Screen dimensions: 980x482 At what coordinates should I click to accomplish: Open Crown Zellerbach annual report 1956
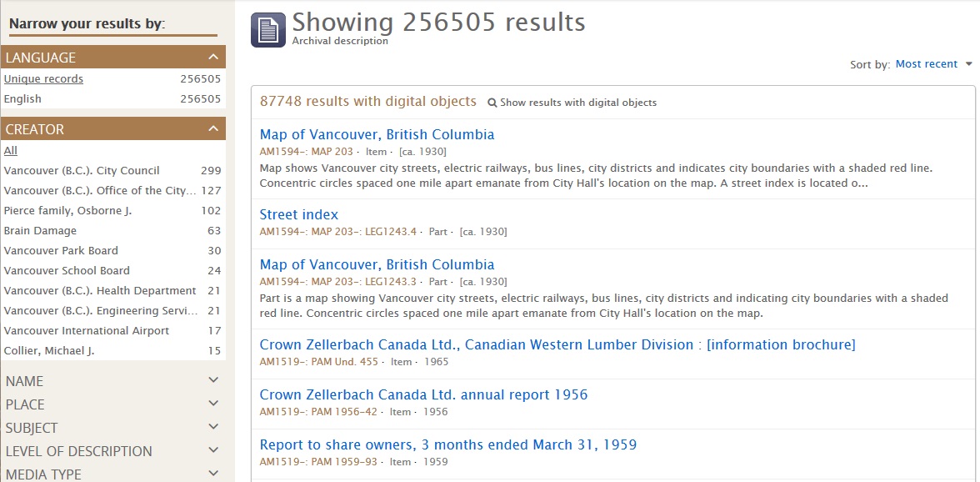(x=423, y=394)
